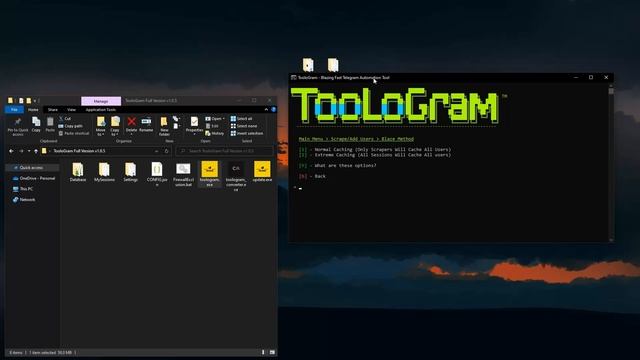Switch to the Share ribbon tab
This screenshot has height=360, width=640.
[x=53, y=109]
